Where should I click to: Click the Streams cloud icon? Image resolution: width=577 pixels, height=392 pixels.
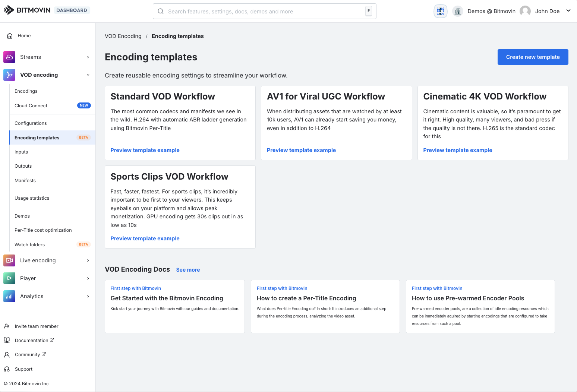[9, 57]
